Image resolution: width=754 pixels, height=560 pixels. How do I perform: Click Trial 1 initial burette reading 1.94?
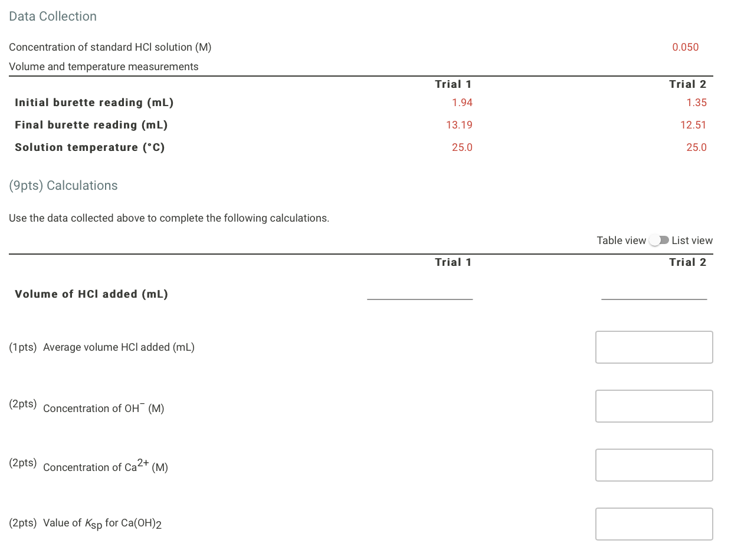tap(462, 103)
